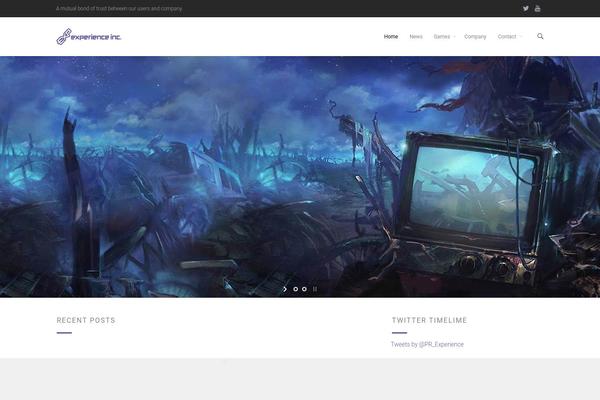Viewport: 600px width, 400px height.
Task: Open the Twitter social link icon
Action: click(526, 8)
